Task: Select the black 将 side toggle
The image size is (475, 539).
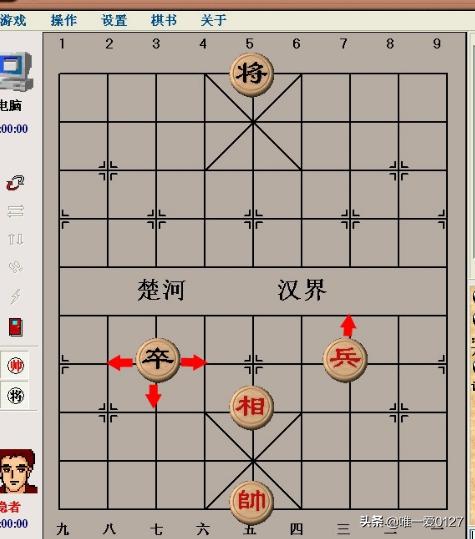Action: pyautogui.click(x=15, y=395)
